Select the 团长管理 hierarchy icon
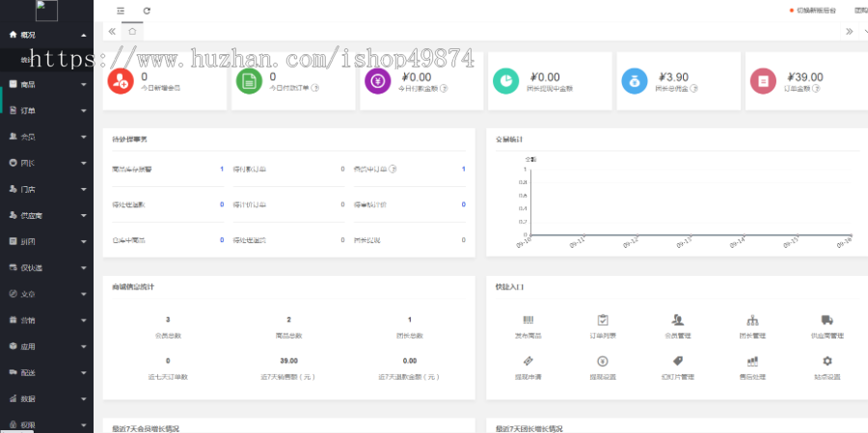868x433 pixels. (x=752, y=320)
